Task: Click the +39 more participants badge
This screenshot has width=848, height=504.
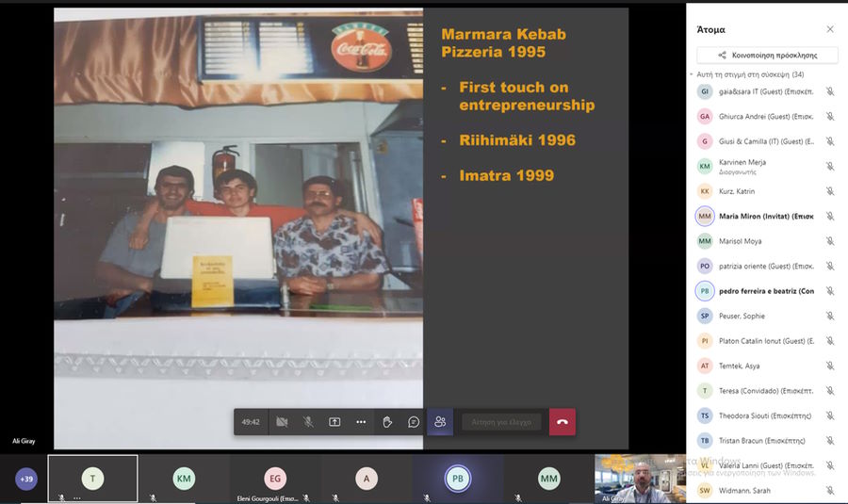Action: 26,480
